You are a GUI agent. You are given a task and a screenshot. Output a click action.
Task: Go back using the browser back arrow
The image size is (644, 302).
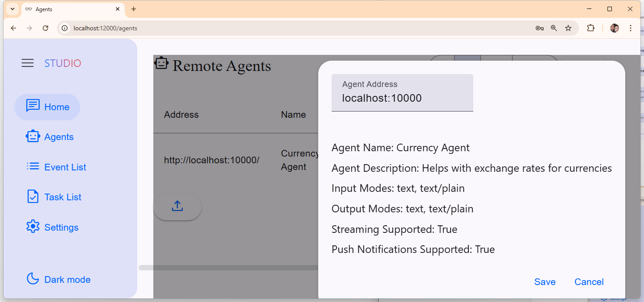click(13, 28)
